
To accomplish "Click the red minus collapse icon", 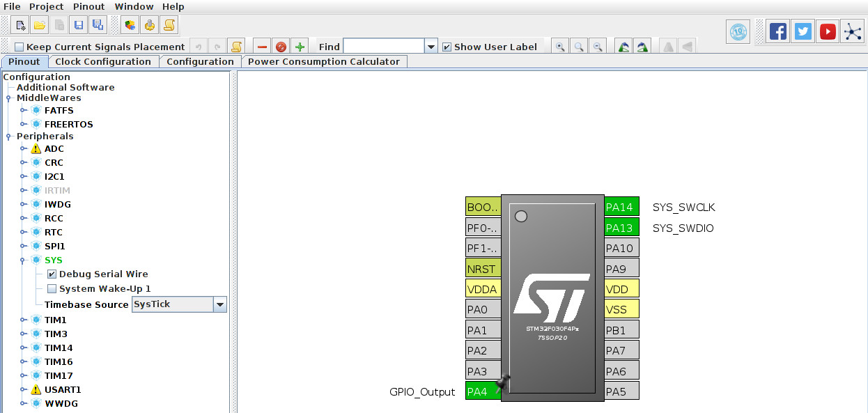I will coord(262,47).
